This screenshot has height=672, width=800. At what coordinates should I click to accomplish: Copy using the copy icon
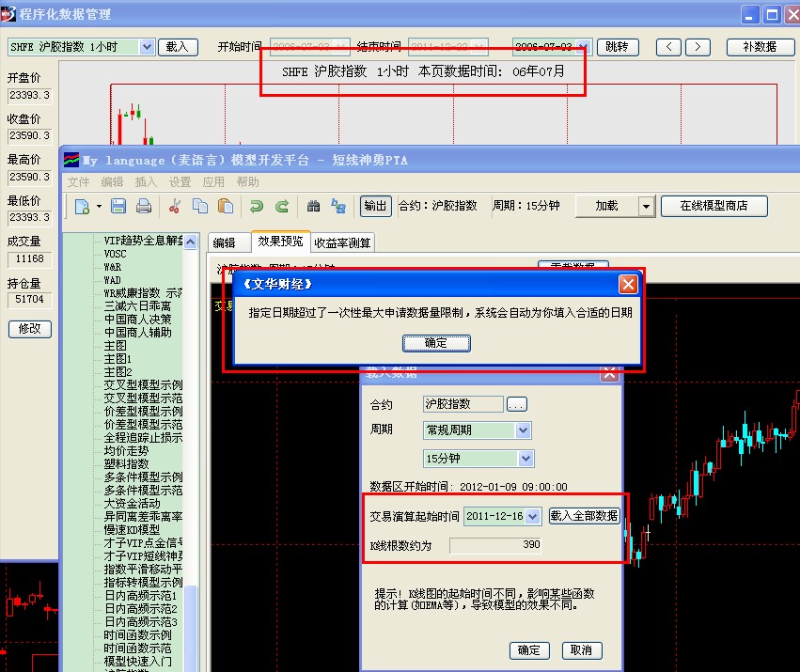(x=199, y=207)
